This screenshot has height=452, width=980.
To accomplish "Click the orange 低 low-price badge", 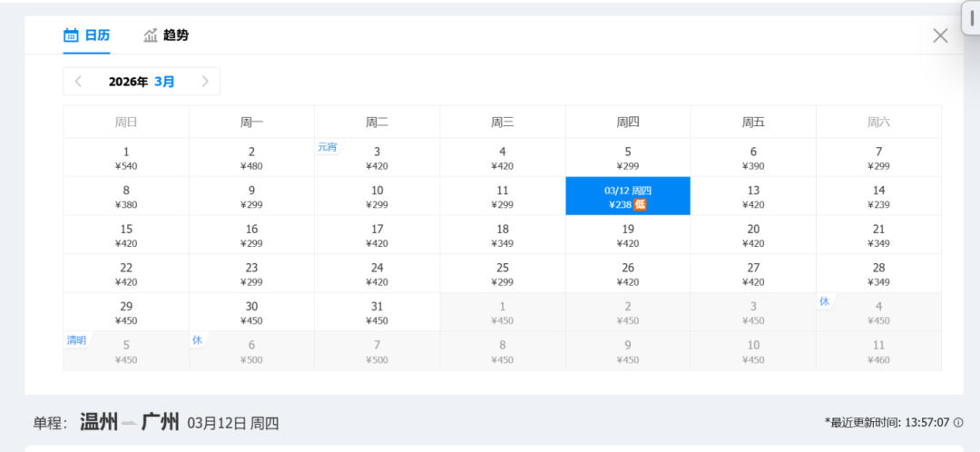I will click(640, 205).
